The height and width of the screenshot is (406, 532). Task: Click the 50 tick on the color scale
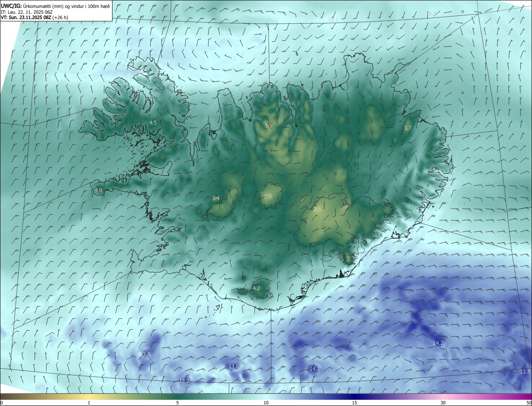coord(528,403)
